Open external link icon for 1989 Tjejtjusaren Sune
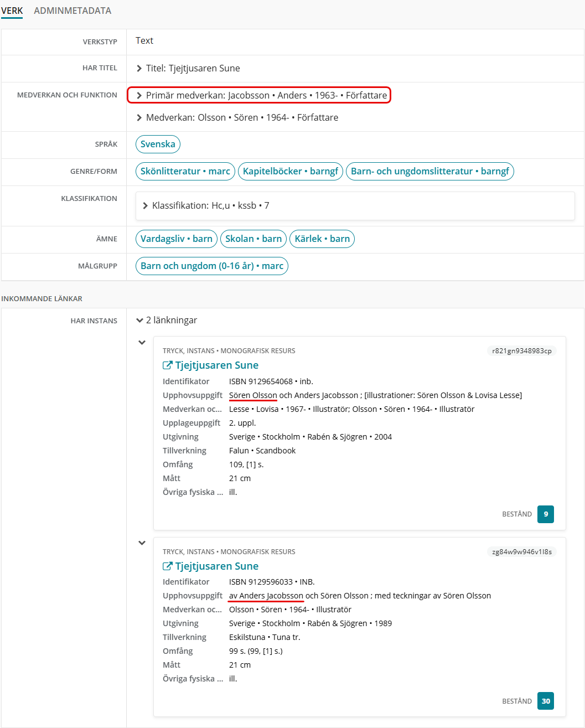This screenshot has height=728, width=585. [x=167, y=566]
